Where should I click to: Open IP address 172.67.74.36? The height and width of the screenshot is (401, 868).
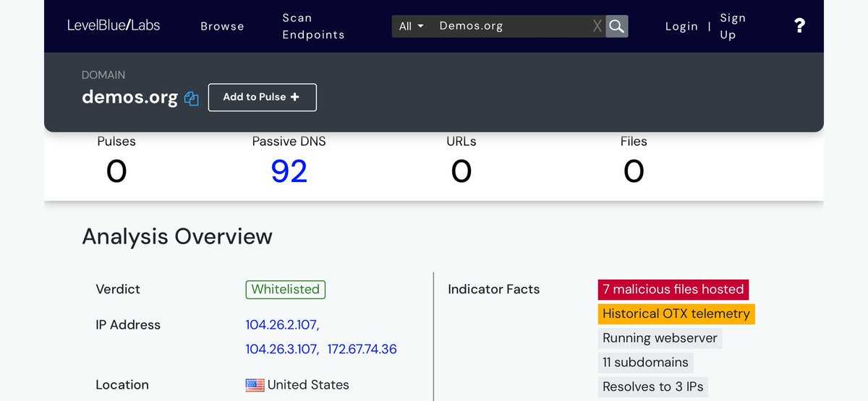point(362,350)
